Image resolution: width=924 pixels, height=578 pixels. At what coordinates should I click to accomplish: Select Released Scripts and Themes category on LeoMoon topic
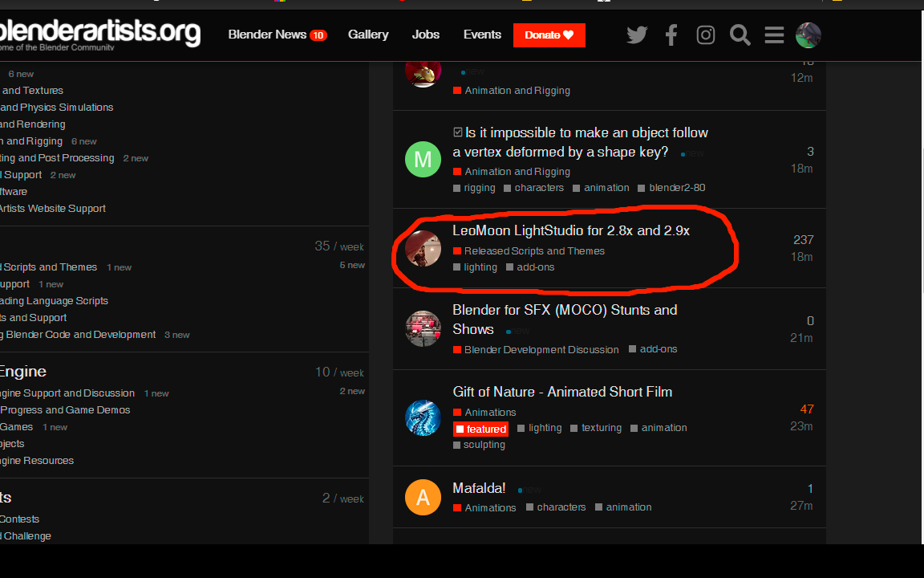(x=529, y=251)
